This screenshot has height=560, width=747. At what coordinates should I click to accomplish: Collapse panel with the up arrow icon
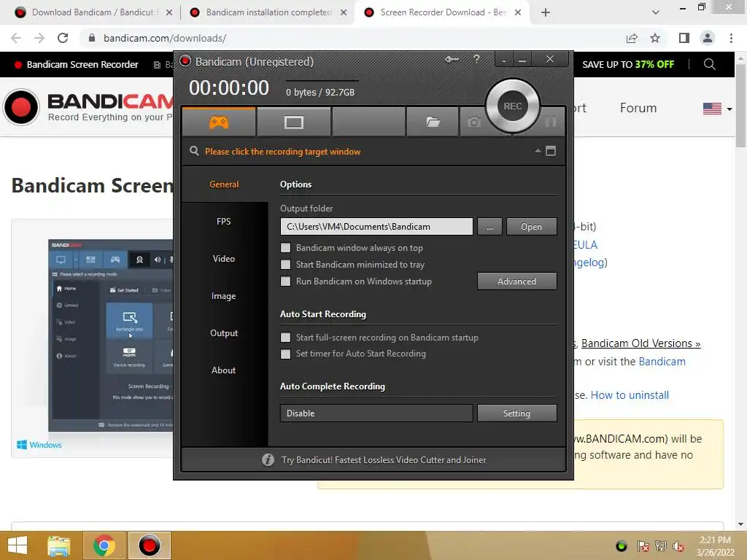click(x=538, y=151)
